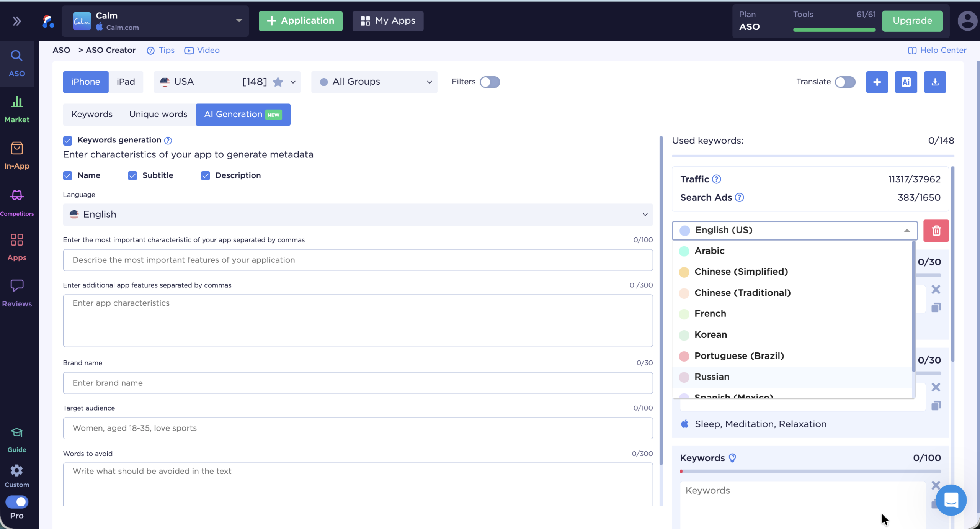Click the blue plus add button
This screenshot has width=980, height=529.
coord(877,82)
